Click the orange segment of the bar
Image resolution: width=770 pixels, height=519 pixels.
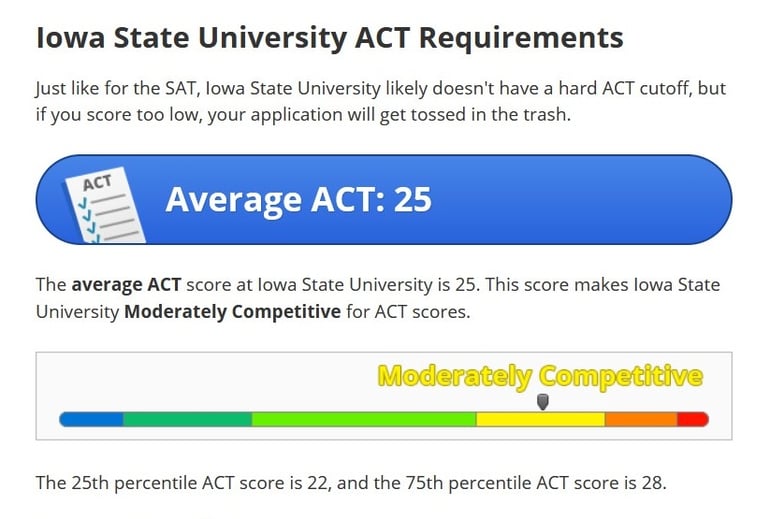(x=641, y=419)
